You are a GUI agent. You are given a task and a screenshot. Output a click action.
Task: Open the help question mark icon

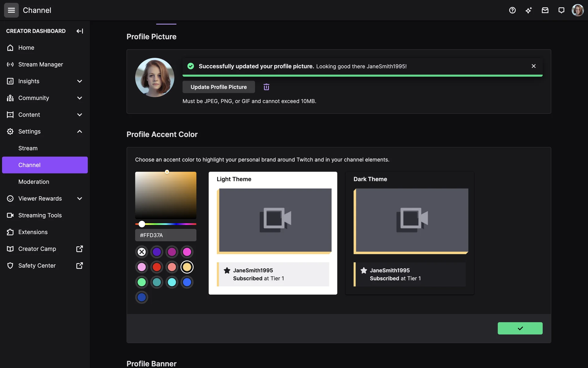[x=512, y=10]
